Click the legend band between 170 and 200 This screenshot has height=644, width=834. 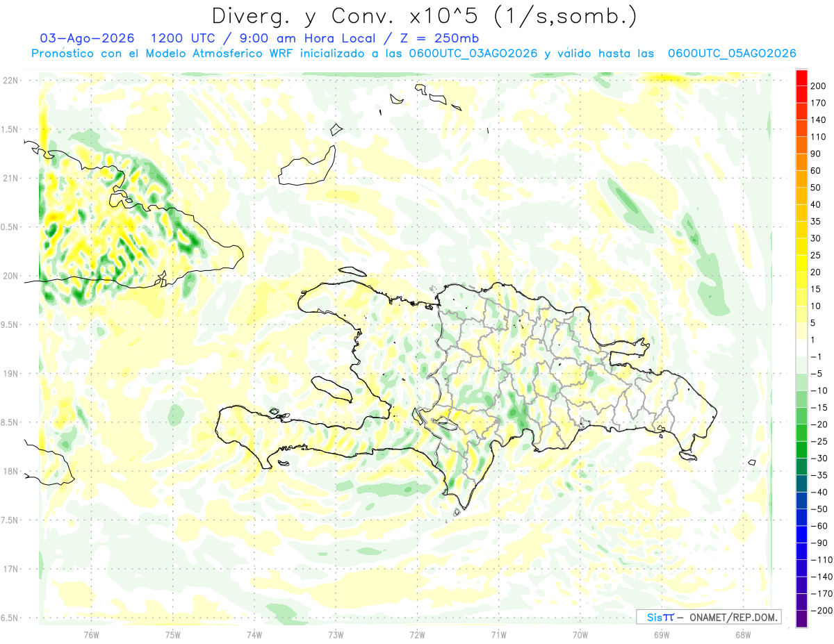[801, 94]
